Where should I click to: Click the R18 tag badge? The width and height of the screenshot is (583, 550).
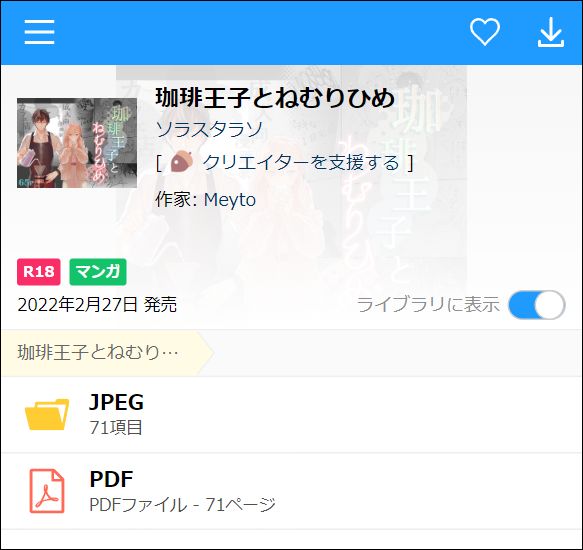39,272
